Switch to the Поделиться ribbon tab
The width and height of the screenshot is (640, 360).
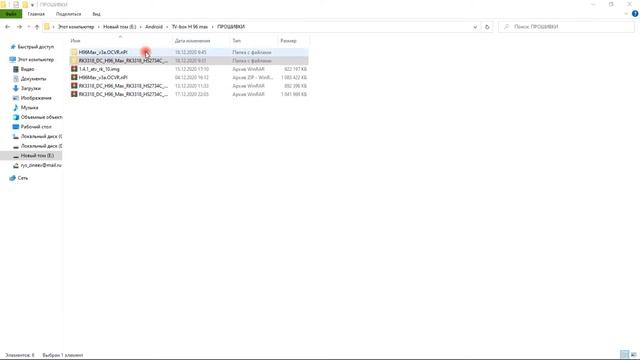pyautogui.click(x=68, y=14)
